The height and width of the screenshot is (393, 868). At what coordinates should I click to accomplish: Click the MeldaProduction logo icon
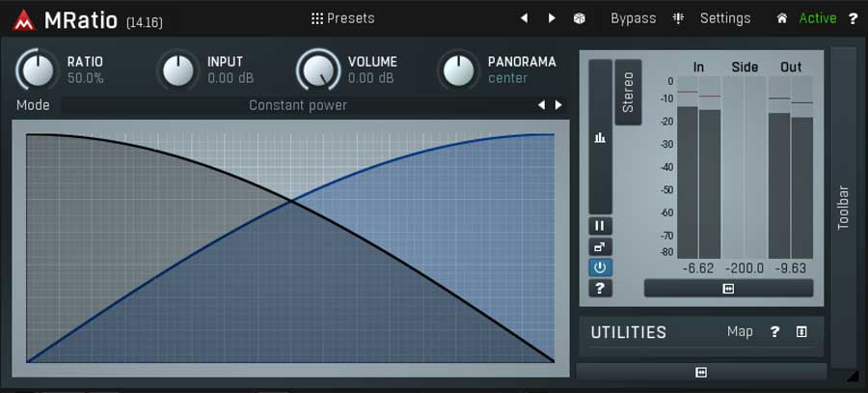coord(23,20)
